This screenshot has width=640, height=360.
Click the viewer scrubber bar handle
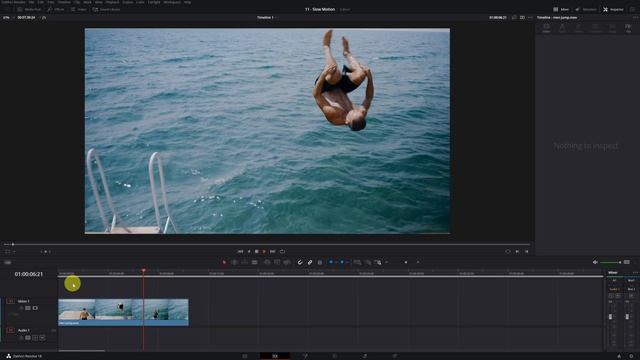pos(13,244)
